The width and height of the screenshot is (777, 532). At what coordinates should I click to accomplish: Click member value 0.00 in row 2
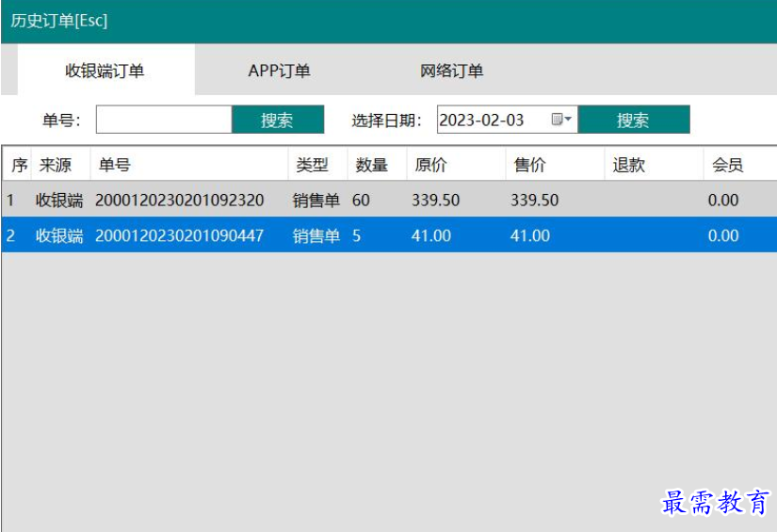[x=723, y=235]
